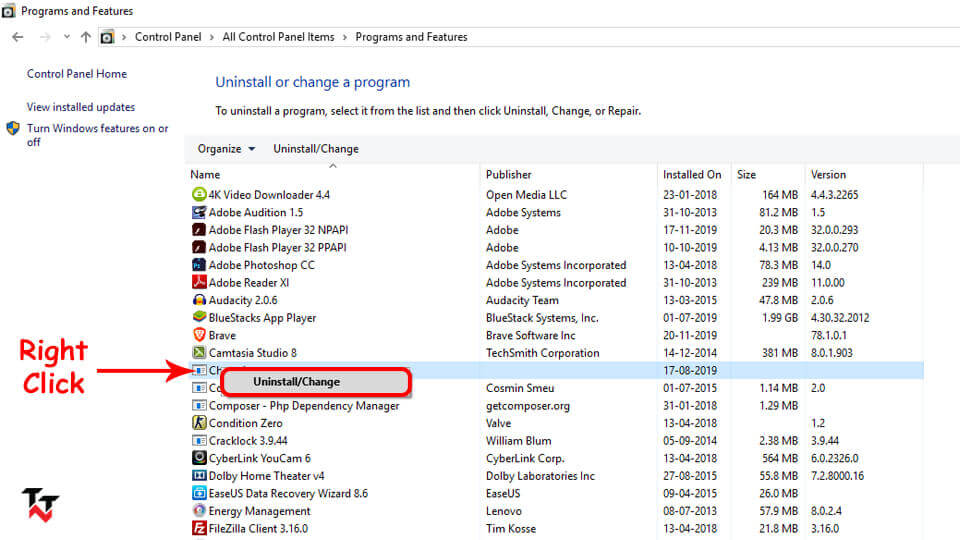
Task: Click the forward navigation arrow
Action: 45,37
